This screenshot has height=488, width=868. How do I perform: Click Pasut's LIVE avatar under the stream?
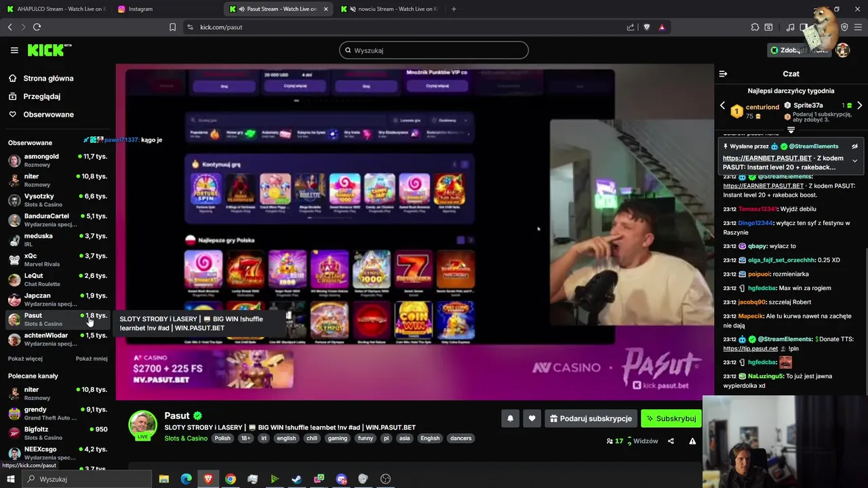click(142, 425)
